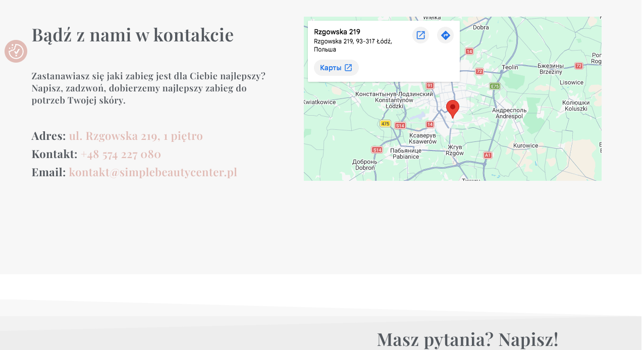Click the green E75 road shield on map

495,86
